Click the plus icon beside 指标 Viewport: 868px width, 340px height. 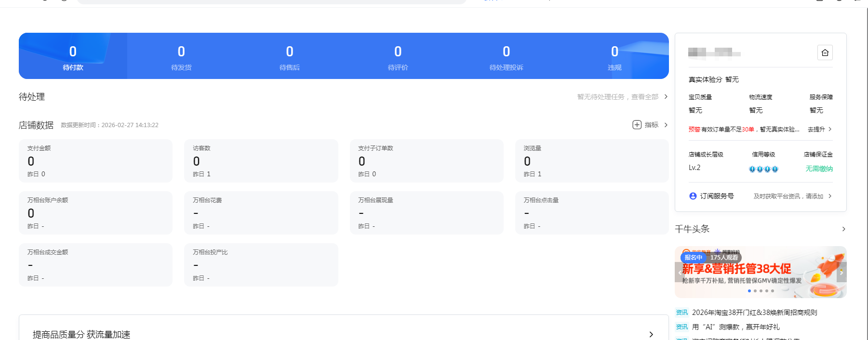pos(637,125)
